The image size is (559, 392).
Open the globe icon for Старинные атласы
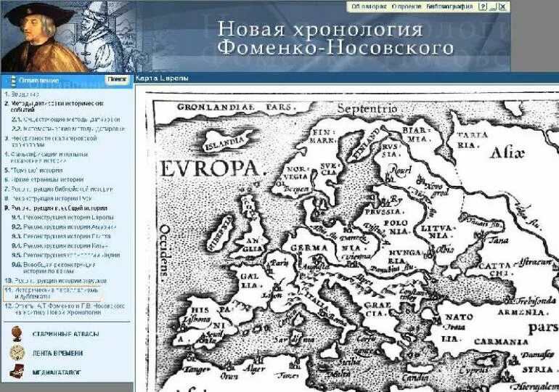click(x=17, y=334)
